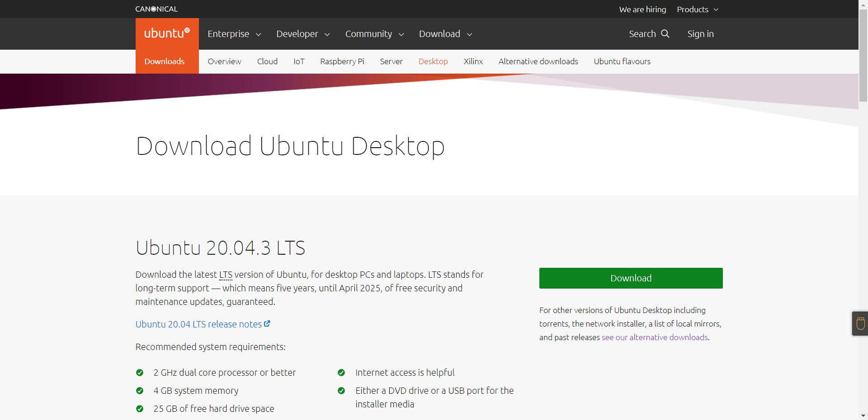This screenshot has width=868, height=420.
Task: Switch to the Cloud downloads tab
Action: [x=267, y=61]
